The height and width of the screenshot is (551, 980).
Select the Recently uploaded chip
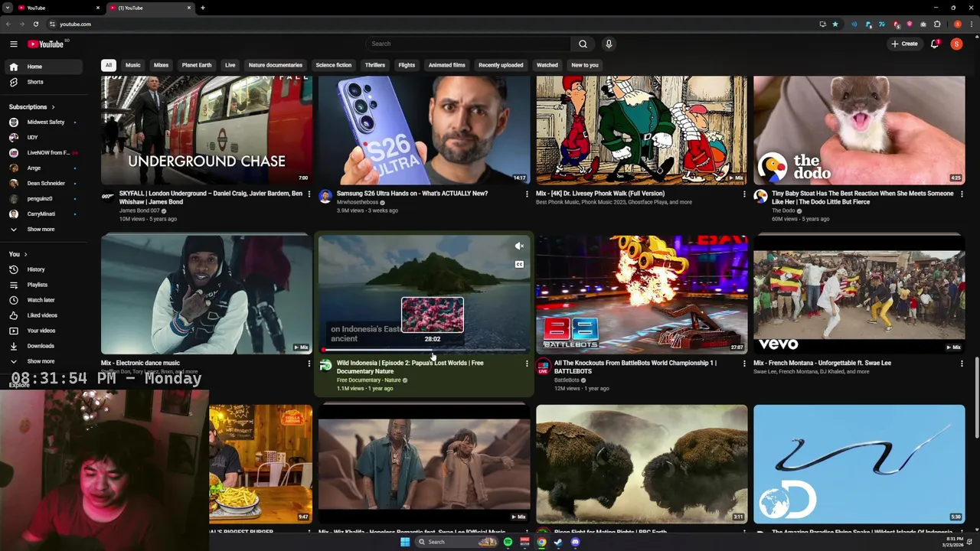click(x=501, y=65)
